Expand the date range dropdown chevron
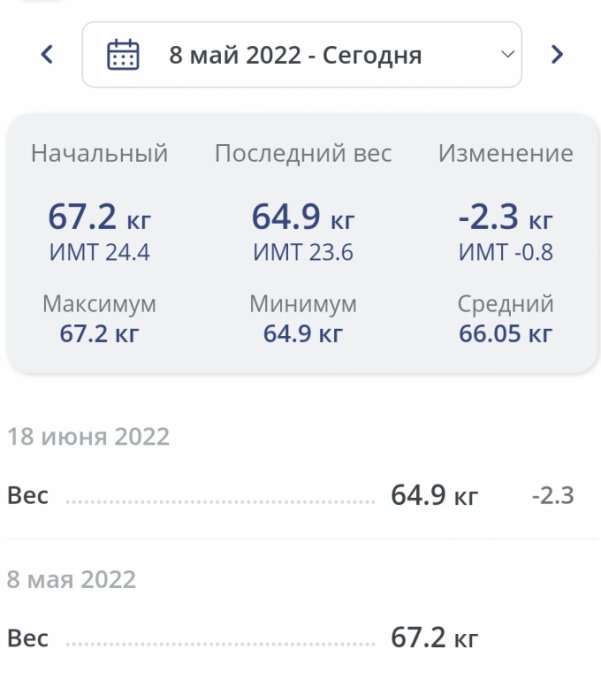 (507, 54)
